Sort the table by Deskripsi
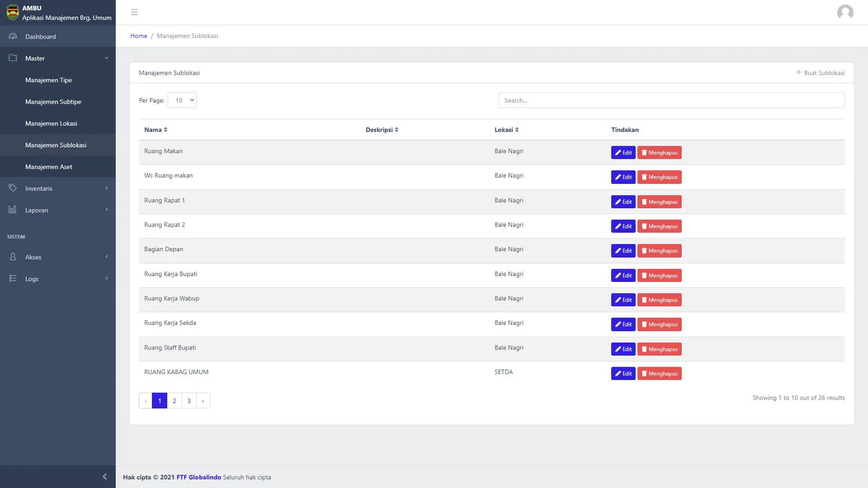This screenshot has width=868, height=488. coord(382,130)
